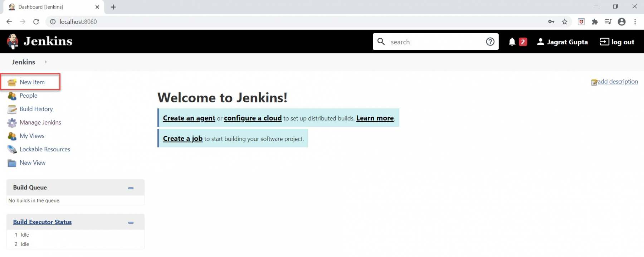Click the log out link
The image size is (644, 257).
tap(623, 42)
